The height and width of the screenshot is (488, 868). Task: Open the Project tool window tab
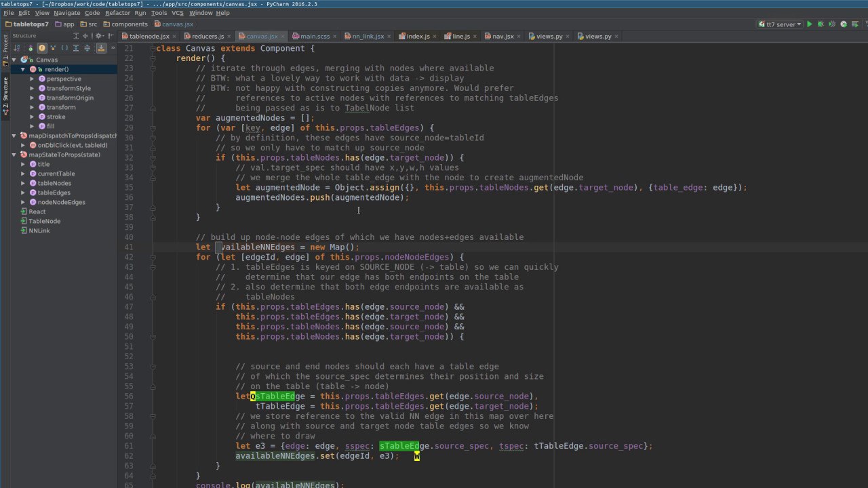coord(5,49)
